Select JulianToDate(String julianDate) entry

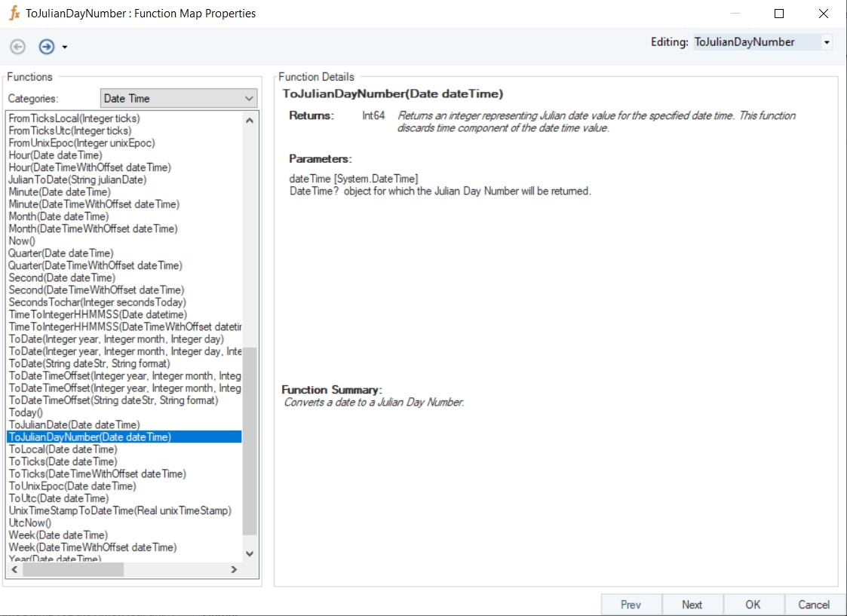tap(78, 180)
